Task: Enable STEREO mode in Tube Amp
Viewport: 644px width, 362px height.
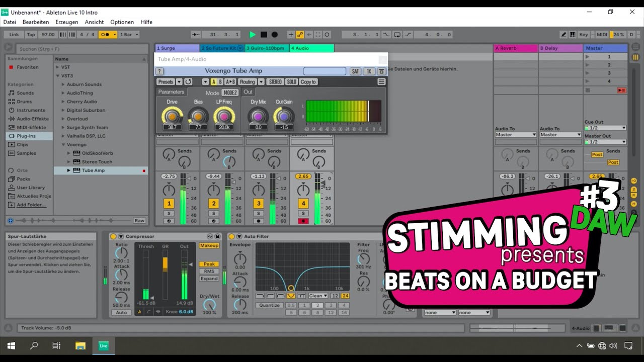Action: [x=275, y=81]
